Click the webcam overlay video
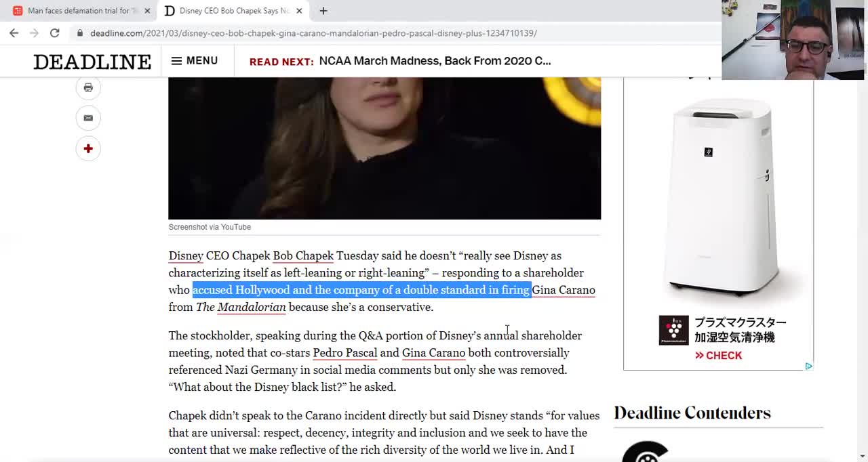This screenshot has height=462, width=868. click(793, 40)
